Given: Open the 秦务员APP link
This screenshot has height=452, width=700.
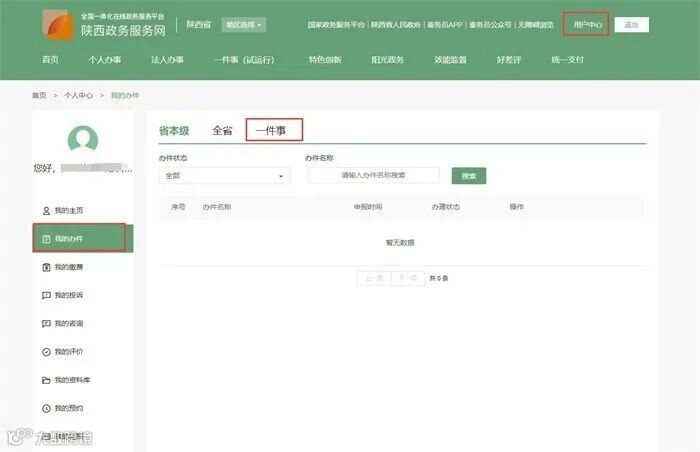Looking at the screenshot, I should [445, 25].
